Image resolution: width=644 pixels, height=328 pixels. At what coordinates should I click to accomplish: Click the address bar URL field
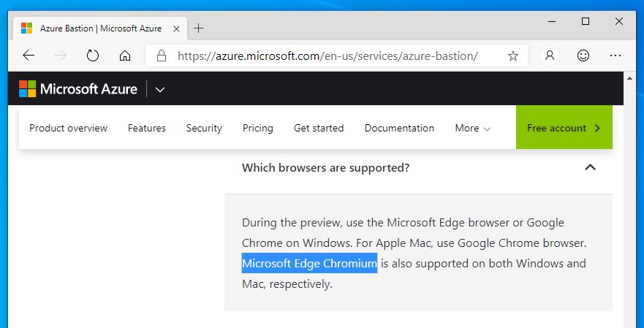pyautogui.click(x=327, y=56)
